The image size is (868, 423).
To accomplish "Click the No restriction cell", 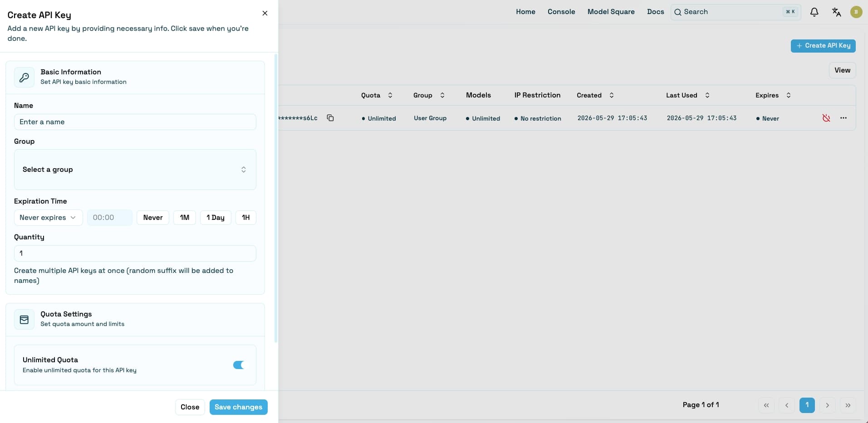I will pyautogui.click(x=538, y=118).
